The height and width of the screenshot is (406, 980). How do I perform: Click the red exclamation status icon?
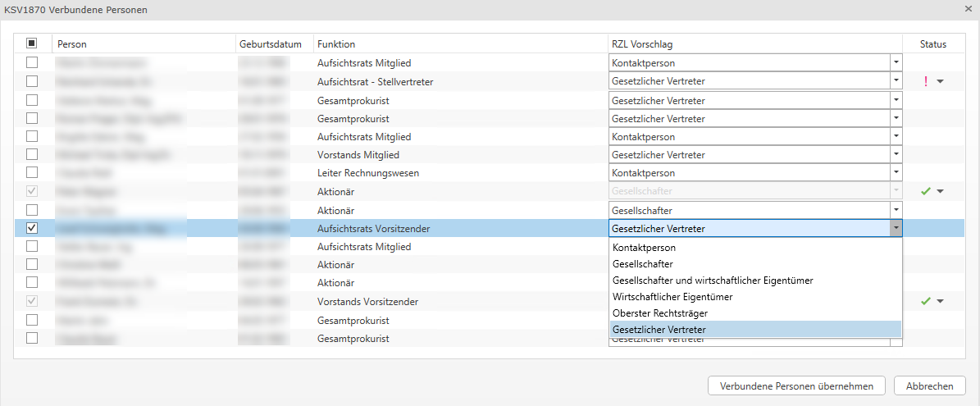tap(926, 81)
